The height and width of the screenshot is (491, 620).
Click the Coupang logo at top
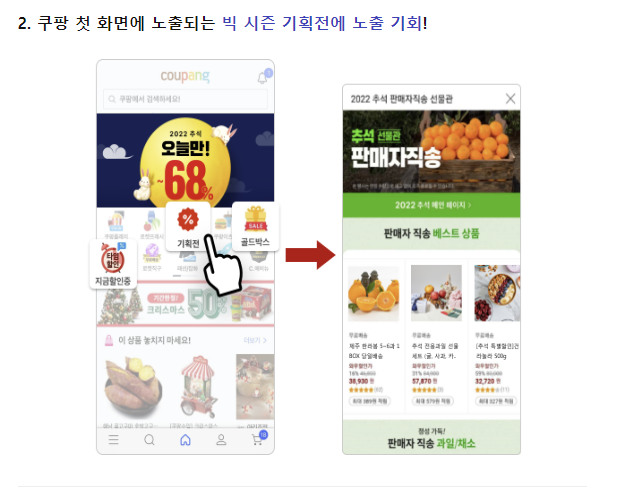(185, 76)
